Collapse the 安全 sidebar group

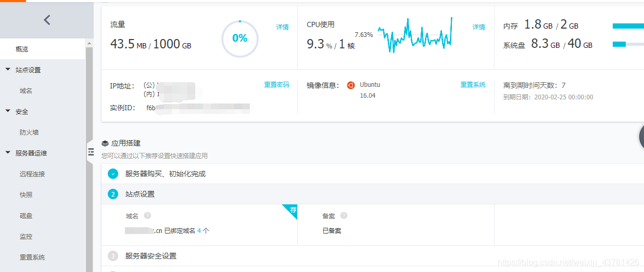tap(8, 111)
